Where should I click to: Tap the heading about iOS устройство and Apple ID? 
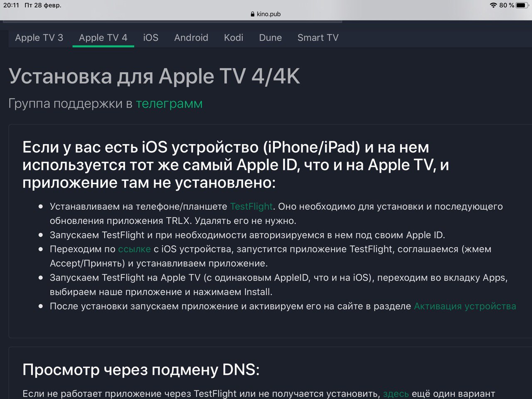(x=236, y=165)
